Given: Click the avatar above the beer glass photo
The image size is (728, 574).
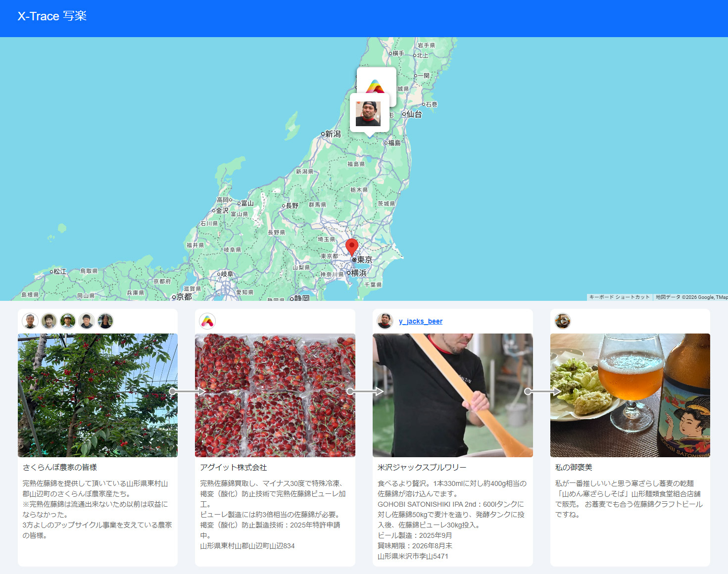Looking at the screenshot, I should [x=563, y=321].
